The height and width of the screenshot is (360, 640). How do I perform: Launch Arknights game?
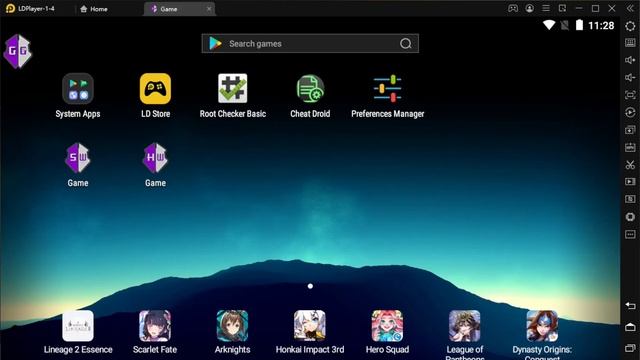(x=232, y=326)
